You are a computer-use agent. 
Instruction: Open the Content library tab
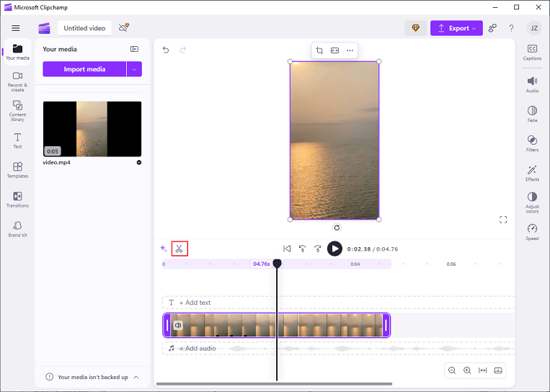(x=17, y=111)
